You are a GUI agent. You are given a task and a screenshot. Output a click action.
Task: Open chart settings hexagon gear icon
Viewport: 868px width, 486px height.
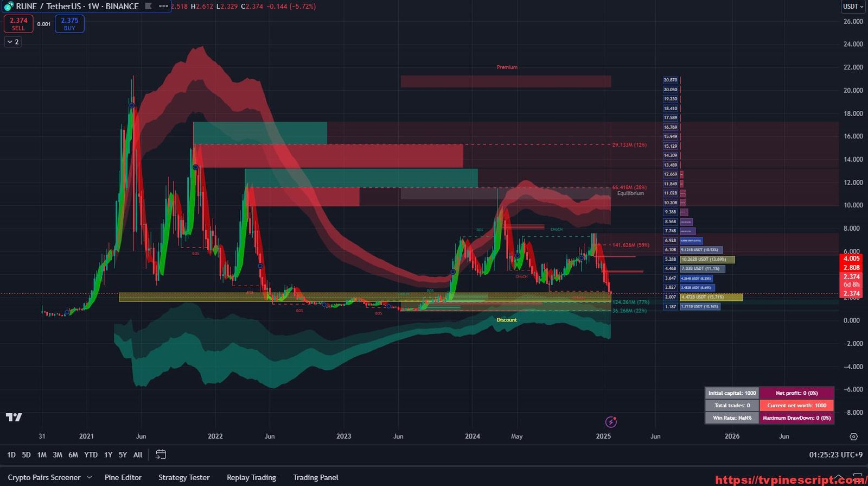853,437
